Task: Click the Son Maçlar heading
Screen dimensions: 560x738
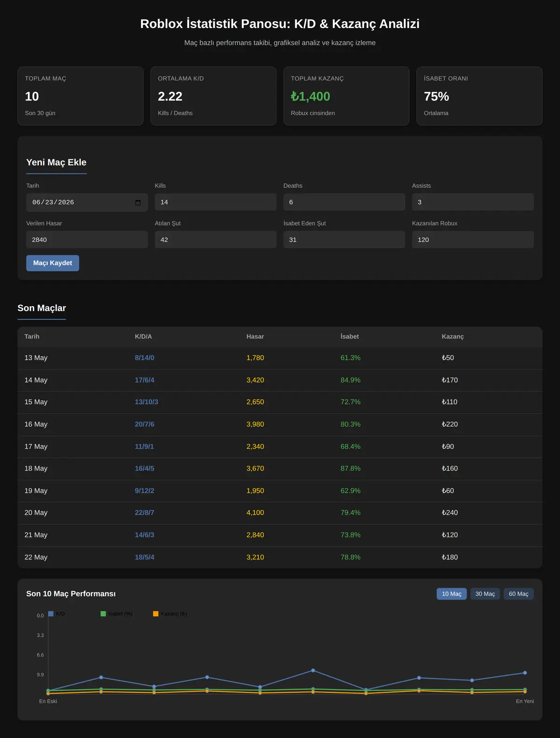Action: pos(42,308)
